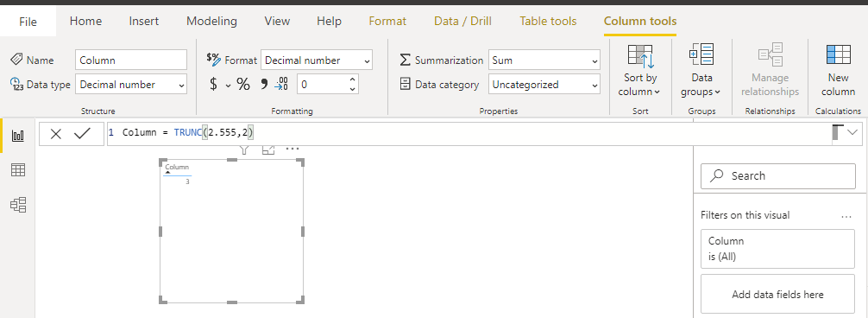Open the visual's More options ellipsis
The width and height of the screenshot is (868, 318).
click(292, 149)
